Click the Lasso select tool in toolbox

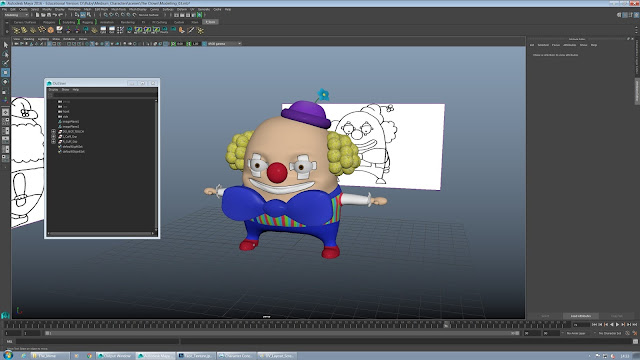6,54
